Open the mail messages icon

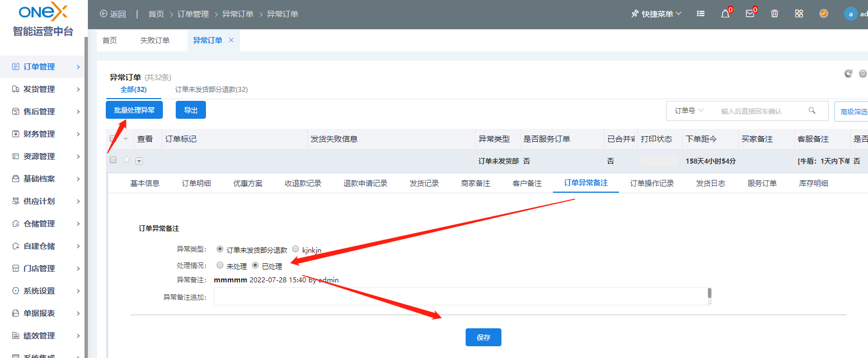750,13
